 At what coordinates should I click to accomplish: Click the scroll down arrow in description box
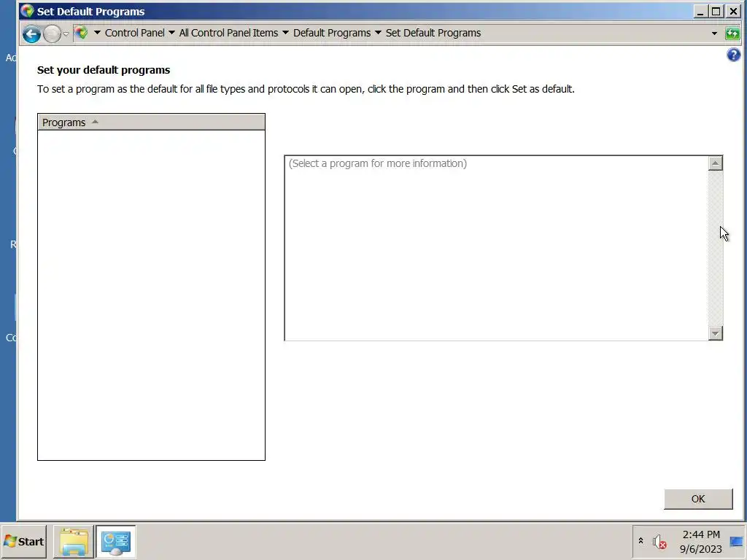715,332
